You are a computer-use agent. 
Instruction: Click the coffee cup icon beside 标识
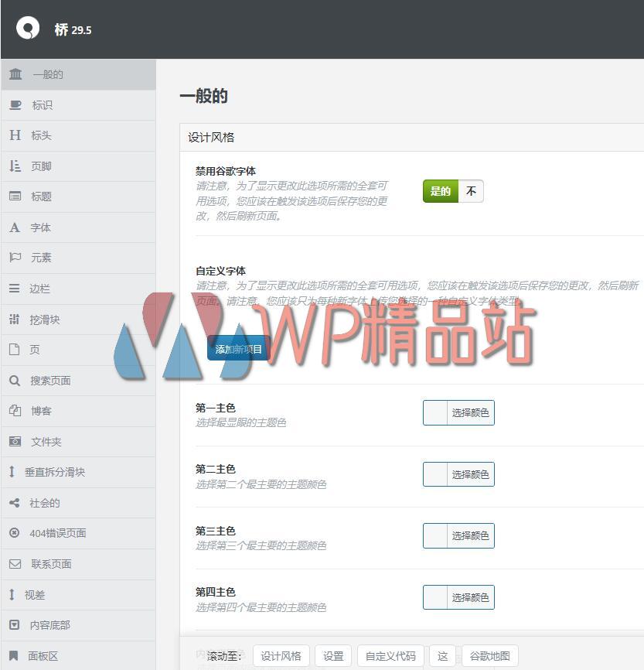(x=15, y=105)
